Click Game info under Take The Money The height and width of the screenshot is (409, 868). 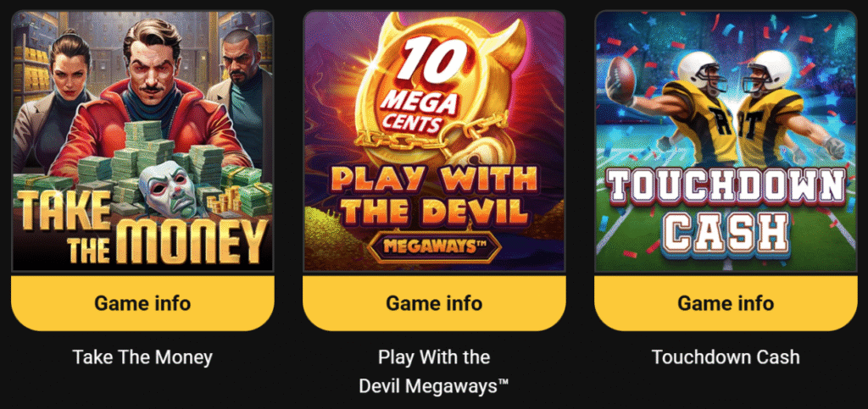(142, 303)
